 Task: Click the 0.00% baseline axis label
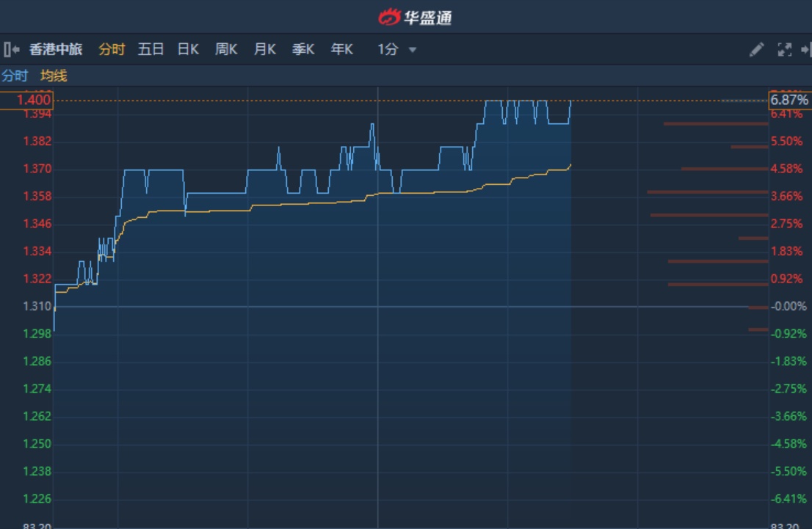(789, 307)
